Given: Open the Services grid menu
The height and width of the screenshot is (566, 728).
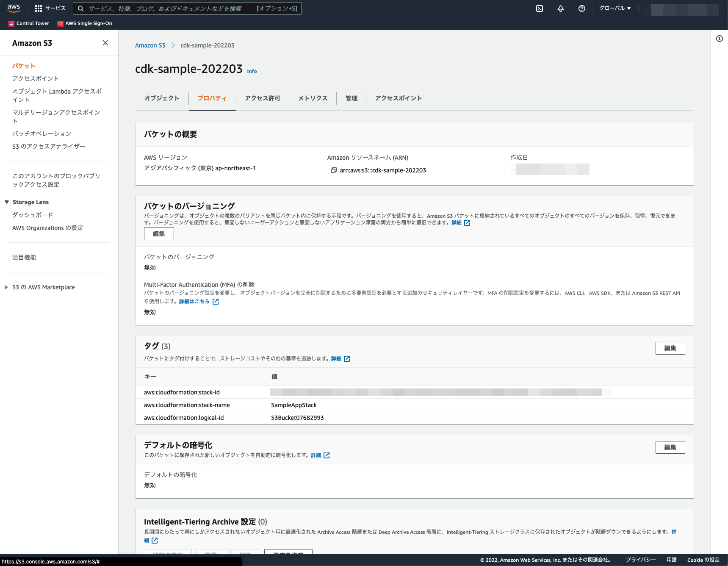Looking at the screenshot, I should coord(50,8).
